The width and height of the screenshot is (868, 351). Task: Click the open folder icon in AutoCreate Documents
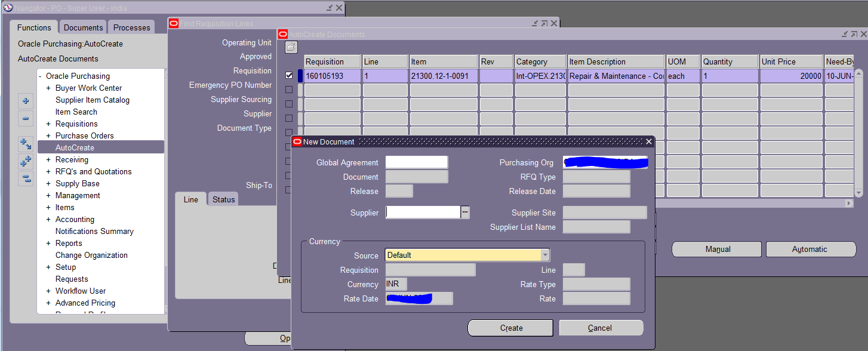[x=291, y=47]
